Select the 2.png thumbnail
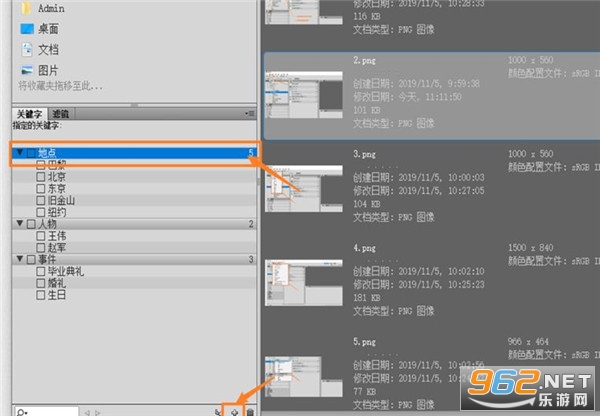 coord(303,94)
